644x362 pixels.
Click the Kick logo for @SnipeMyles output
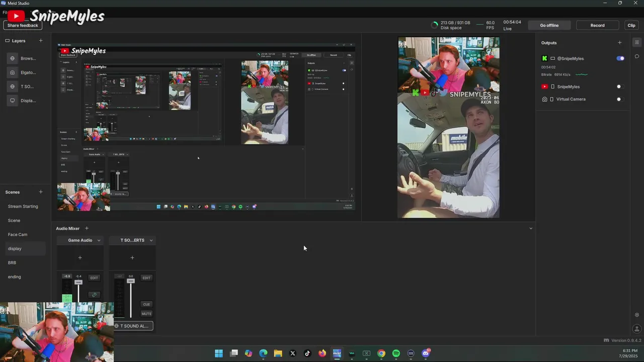point(544,58)
